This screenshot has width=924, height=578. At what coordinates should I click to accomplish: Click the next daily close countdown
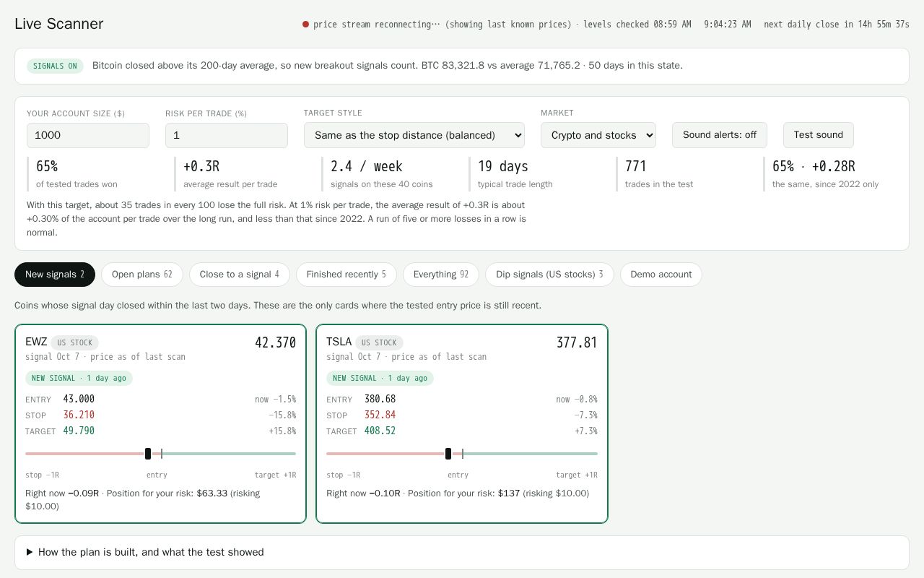coord(837,24)
